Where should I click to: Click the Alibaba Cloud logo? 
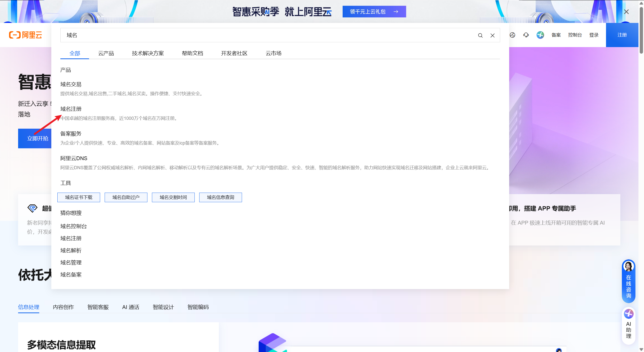click(x=25, y=35)
